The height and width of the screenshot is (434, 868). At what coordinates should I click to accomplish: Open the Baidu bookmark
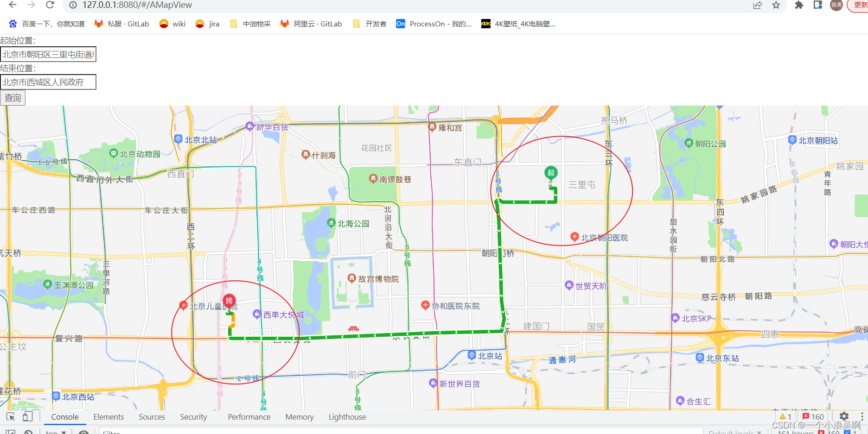47,24
